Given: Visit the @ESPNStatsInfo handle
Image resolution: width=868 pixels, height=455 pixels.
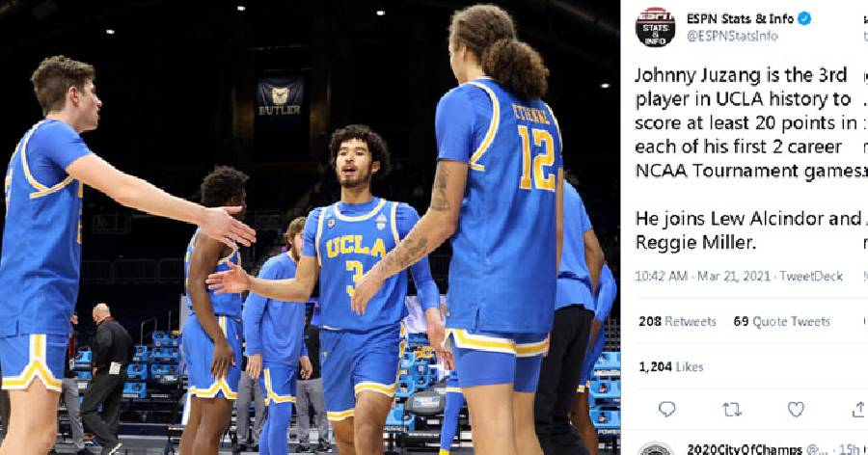Looking at the screenshot, I should 732,36.
